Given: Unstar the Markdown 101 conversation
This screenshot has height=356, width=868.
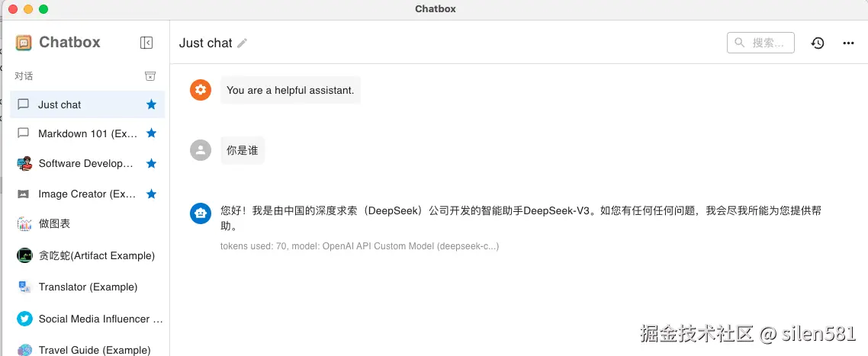Looking at the screenshot, I should [151, 133].
